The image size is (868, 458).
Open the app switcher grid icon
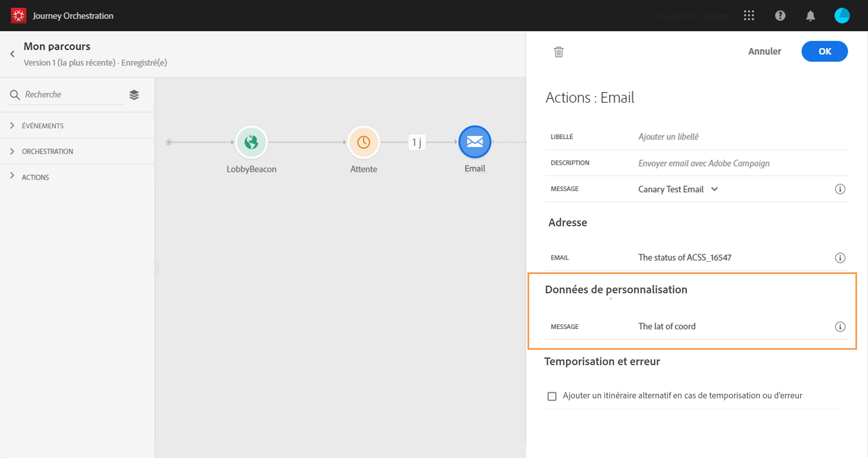pos(749,15)
